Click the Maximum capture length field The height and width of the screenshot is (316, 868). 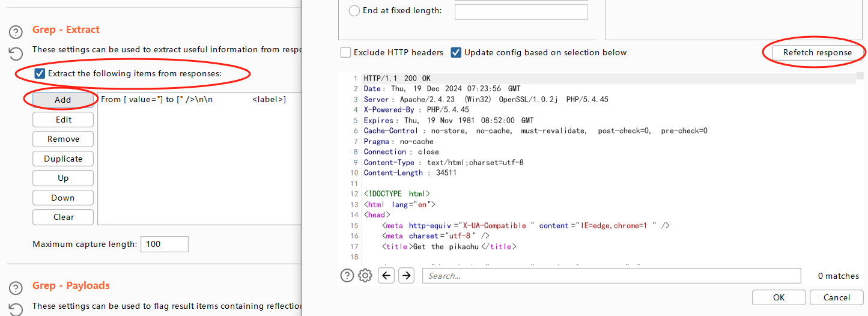click(x=164, y=244)
